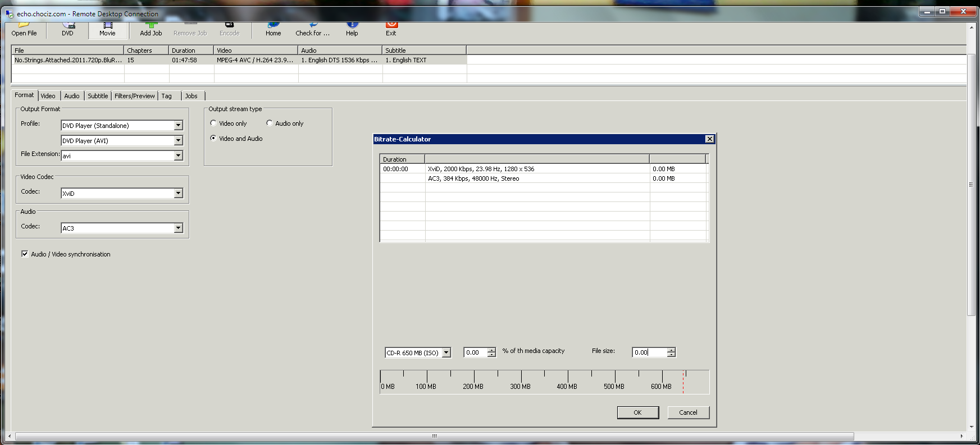Click the Video column header

(x=256, y=50)
